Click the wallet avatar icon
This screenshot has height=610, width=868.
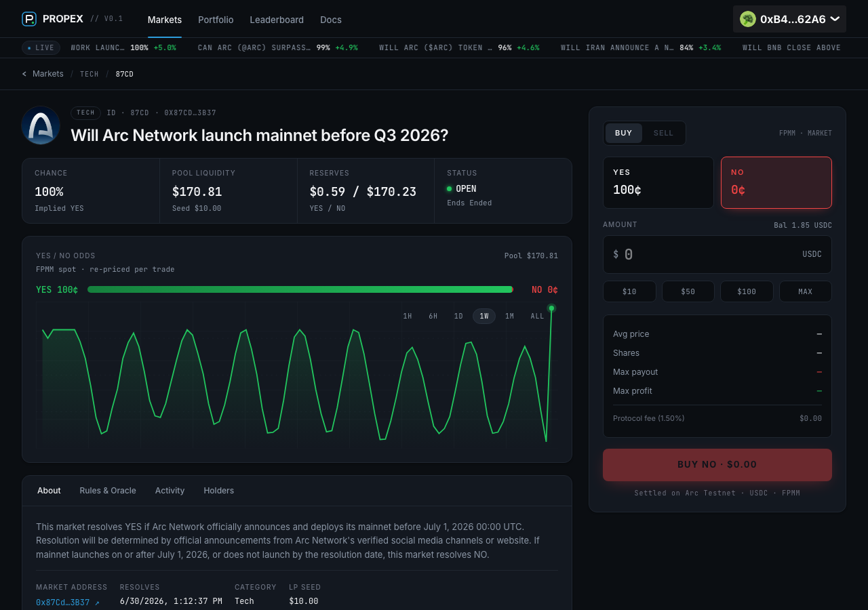[748, 19]
